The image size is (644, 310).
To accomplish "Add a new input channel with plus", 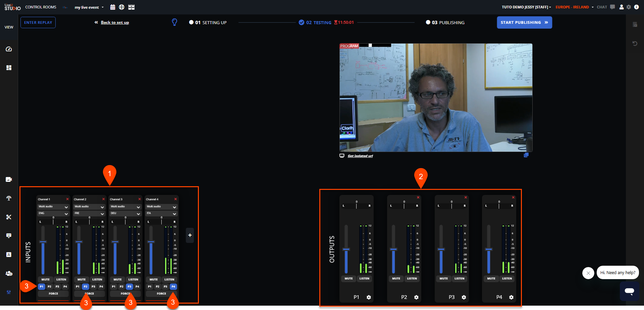I will click(x=190, y=235).
